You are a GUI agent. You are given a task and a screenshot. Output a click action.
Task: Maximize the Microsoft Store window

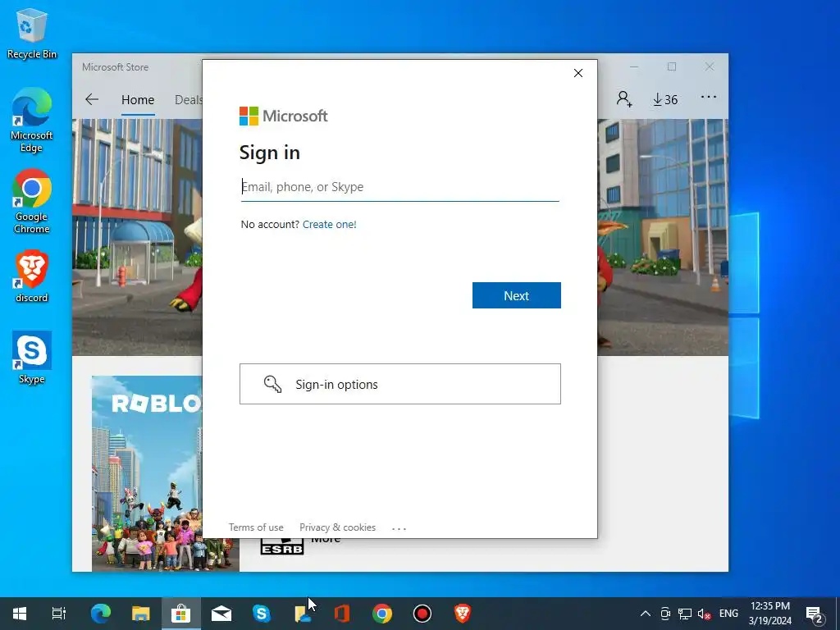(672, 66)
